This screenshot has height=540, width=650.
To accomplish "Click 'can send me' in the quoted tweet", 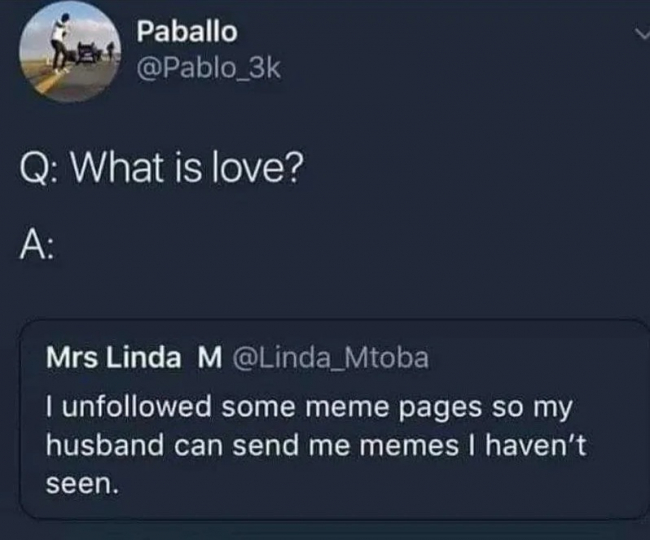I will click(262, 446).
